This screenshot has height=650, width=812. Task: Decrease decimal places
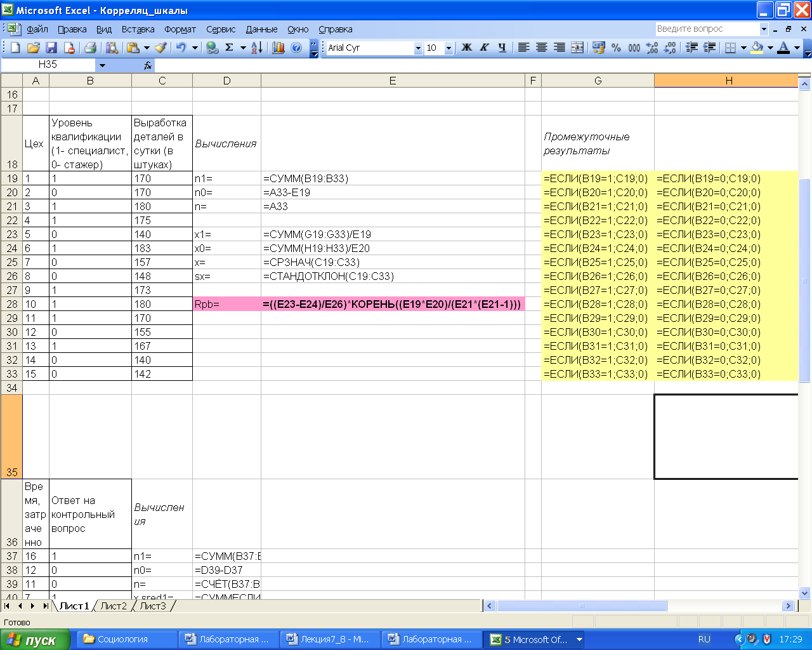point(670,48)
